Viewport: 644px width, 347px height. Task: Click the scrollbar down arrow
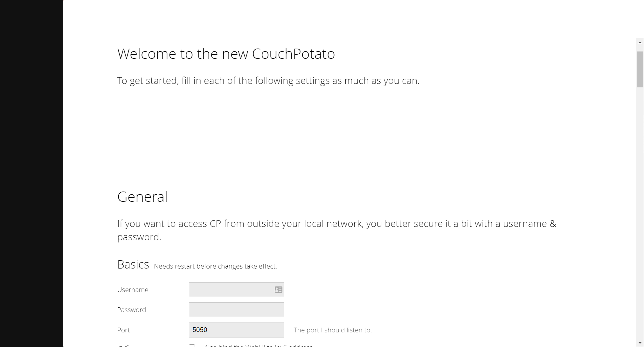(640, 343)
